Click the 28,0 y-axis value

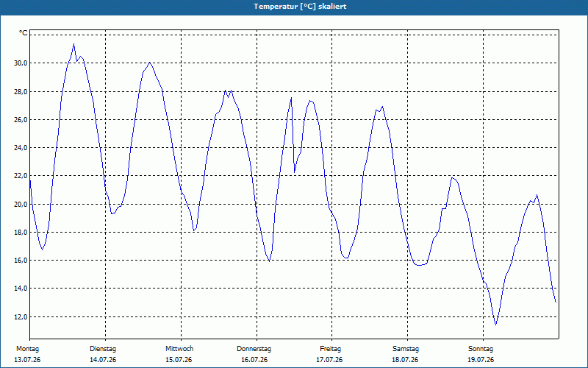pyautogui.click(x=21, y=91)
